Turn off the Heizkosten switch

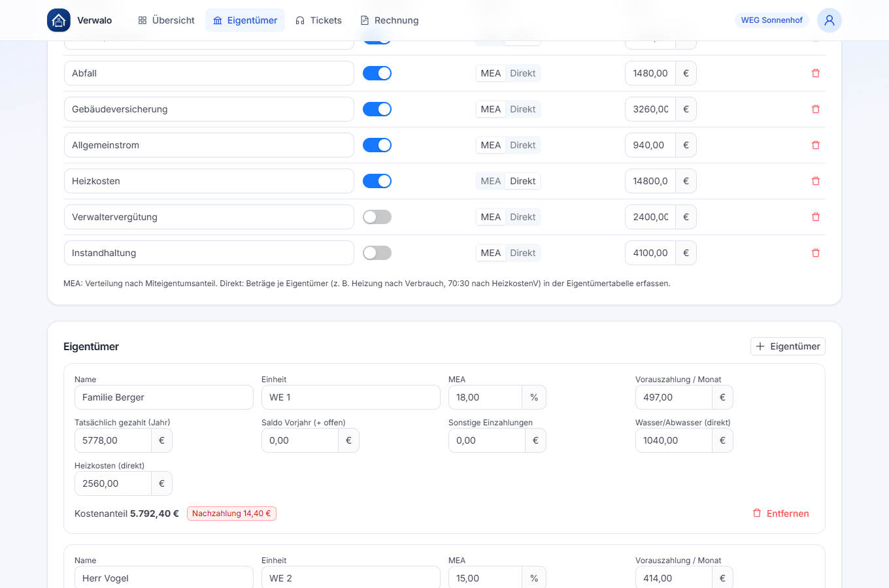tap(377, 181)
